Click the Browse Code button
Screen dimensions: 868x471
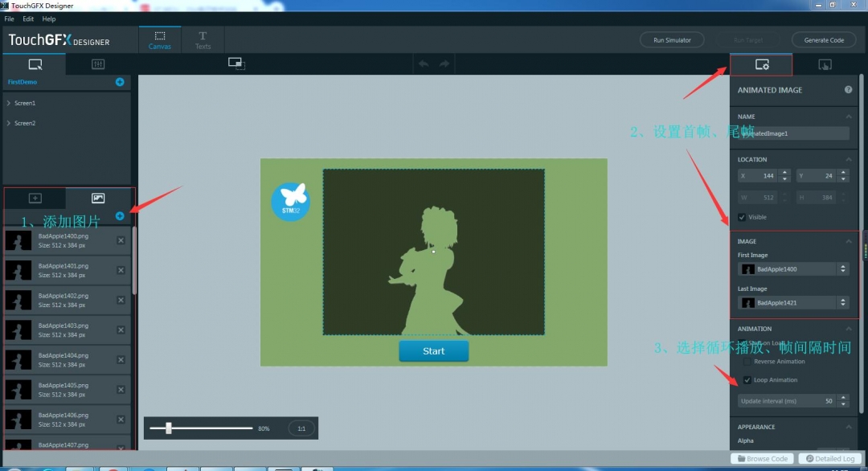[x=762, y=458]
